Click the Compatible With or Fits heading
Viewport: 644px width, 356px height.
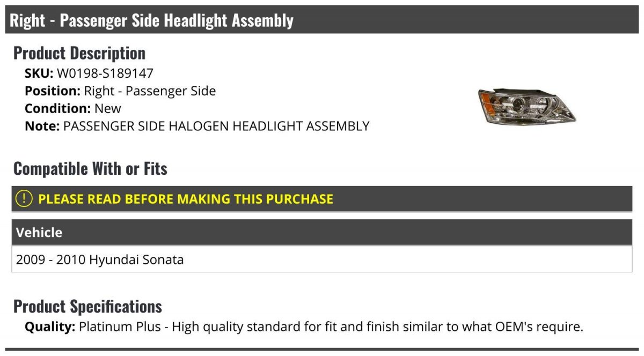90,168
